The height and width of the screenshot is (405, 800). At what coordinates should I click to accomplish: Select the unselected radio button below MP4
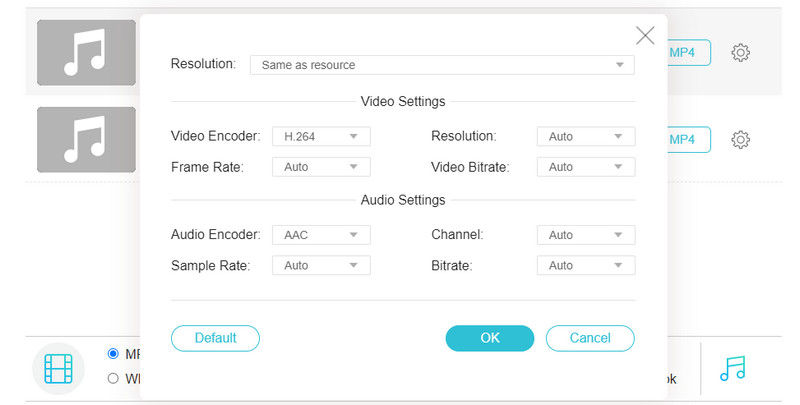(x=113, y=378)
